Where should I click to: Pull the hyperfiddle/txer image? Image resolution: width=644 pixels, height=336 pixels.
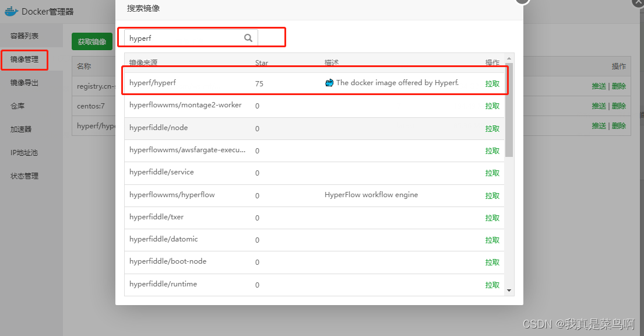click(492, 218)
